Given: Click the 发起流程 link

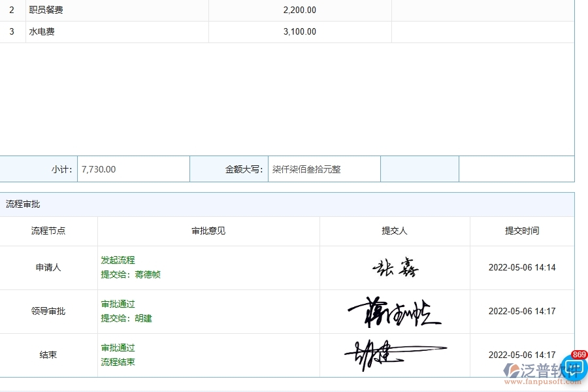Looking at the screenshot, I should click(x=118, y=260).
